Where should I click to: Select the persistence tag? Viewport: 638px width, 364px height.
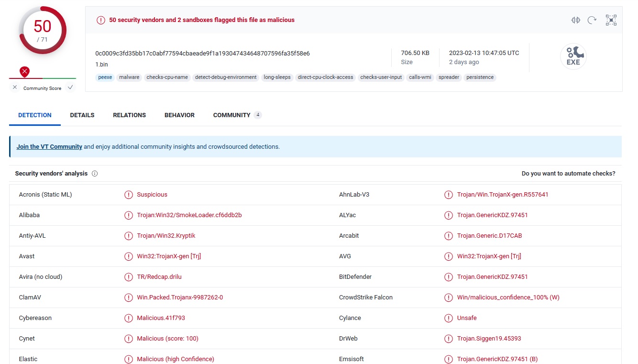click(x=480, y=77)
